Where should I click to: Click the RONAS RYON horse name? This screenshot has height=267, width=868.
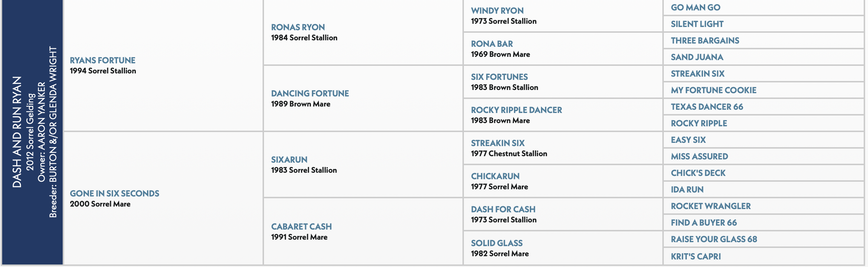tap(298, 27)
